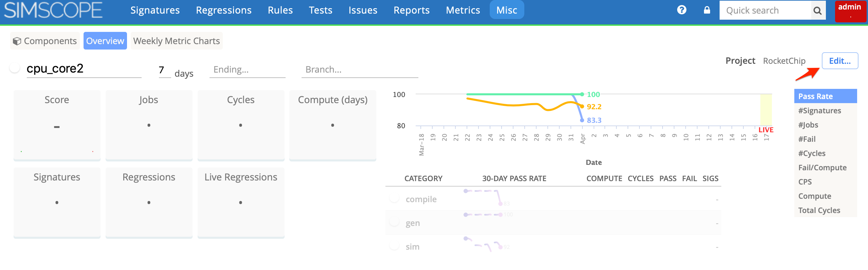
Task: Select the CPS metric
Action: [x=826, y=182]
